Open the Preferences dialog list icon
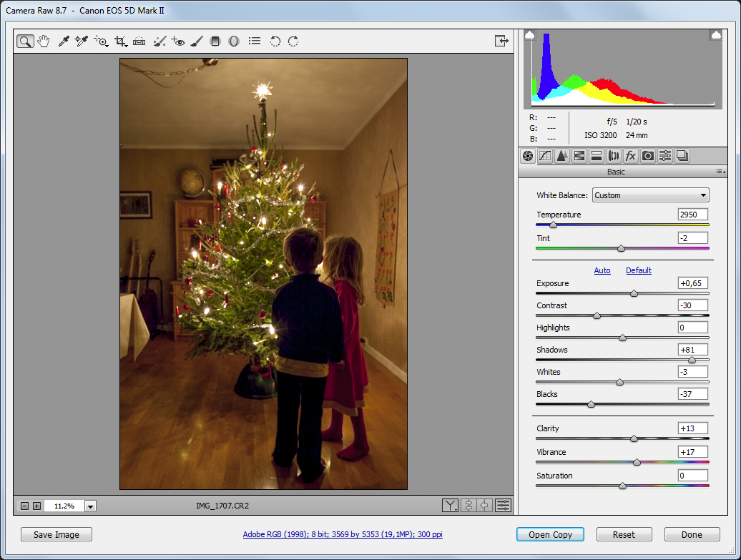Viewport: 741px width, 560px height. pos(255,41)
